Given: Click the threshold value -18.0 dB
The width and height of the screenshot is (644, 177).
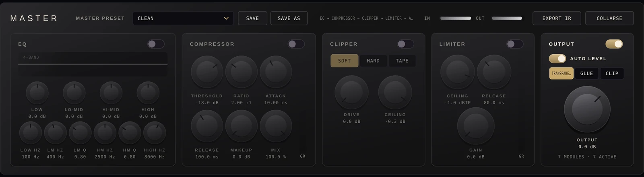Looking at the screenshot, I should [207, 103].
